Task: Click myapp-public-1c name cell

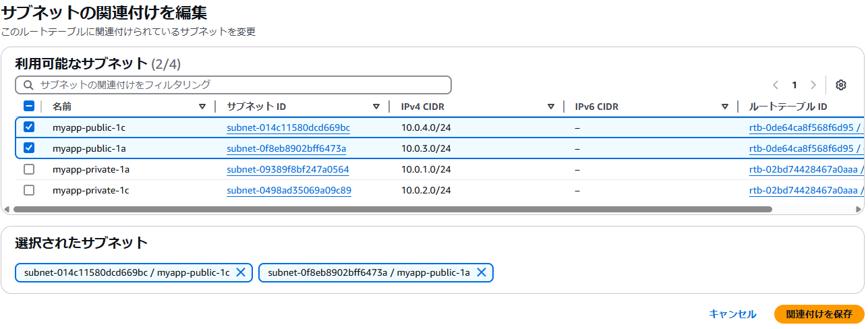Action: (90, 127)
